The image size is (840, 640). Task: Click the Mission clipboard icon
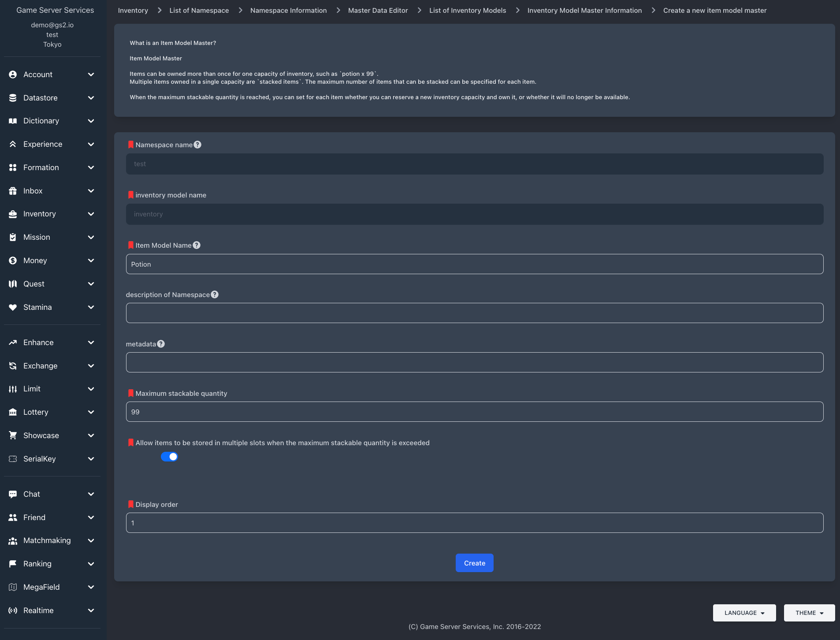pos(13,237)
